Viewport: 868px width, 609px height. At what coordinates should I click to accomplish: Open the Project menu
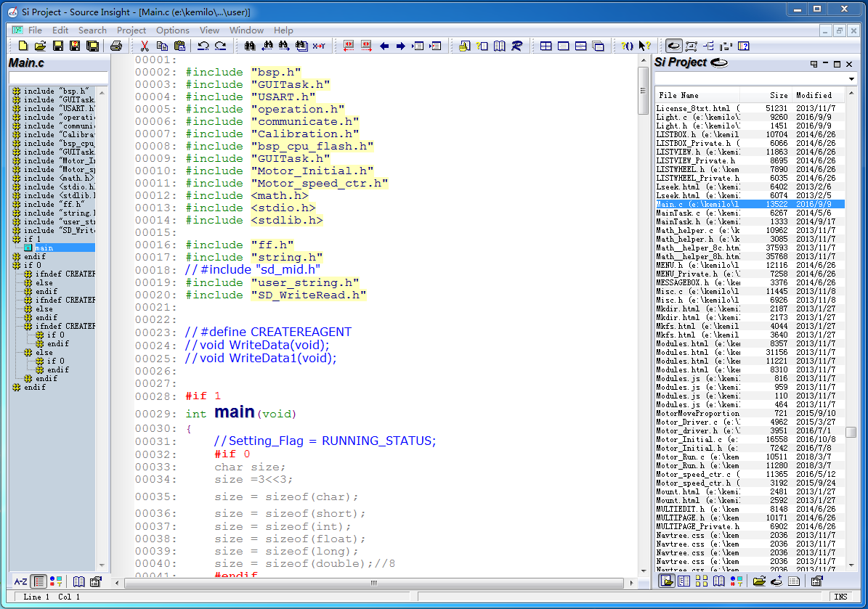coord(131,30)
